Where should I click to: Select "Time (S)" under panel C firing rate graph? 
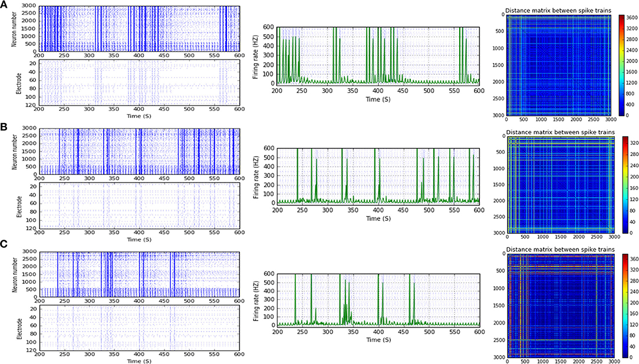coord(378,340)
